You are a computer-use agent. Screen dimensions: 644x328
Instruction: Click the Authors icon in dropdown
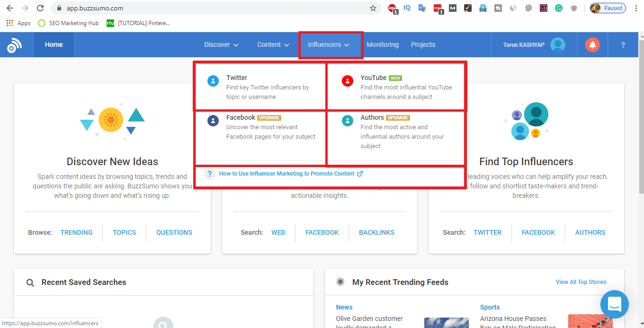click(x=348, y=121)
